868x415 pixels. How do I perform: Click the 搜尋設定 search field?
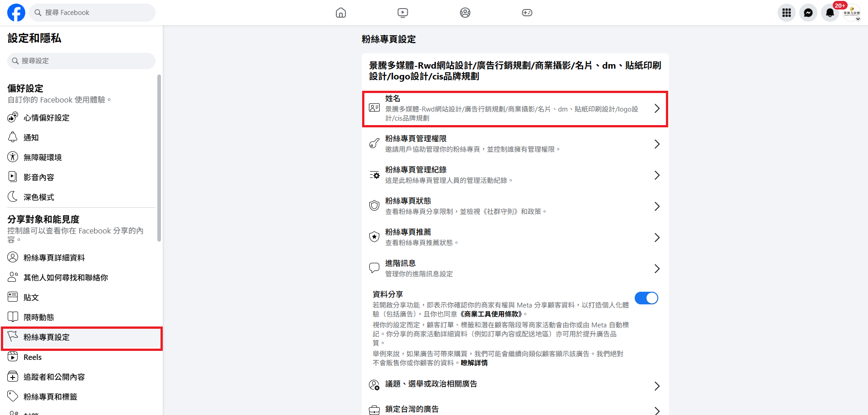point(81,61)
